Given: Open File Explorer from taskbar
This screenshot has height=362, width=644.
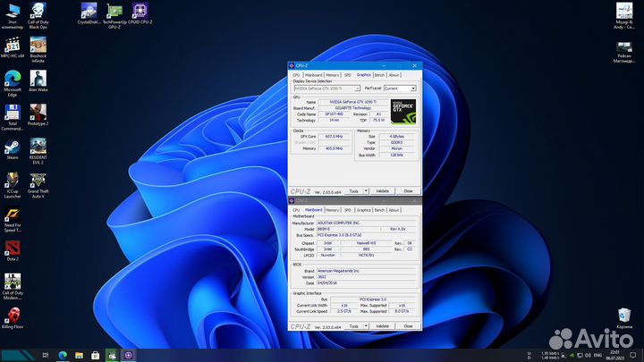Looking at the screenshot, I should [x=79, y=355].
